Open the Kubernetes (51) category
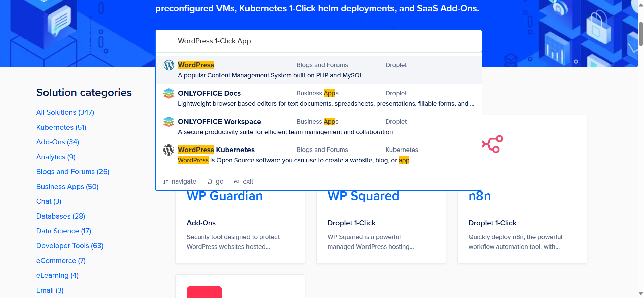The width and height of the screenshot is (644, 298). (x=61, y=127)
